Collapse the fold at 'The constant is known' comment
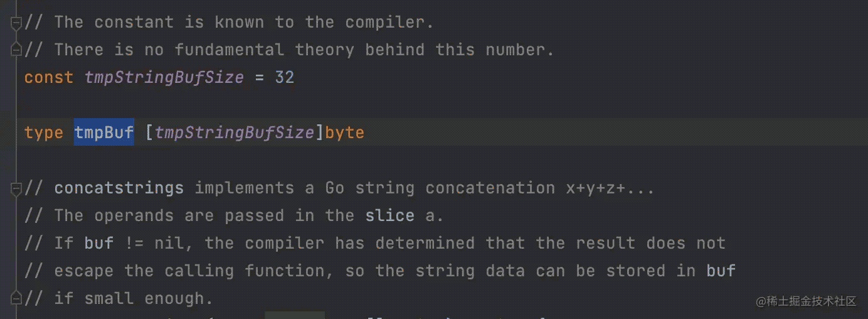 [x=16, y=23]
